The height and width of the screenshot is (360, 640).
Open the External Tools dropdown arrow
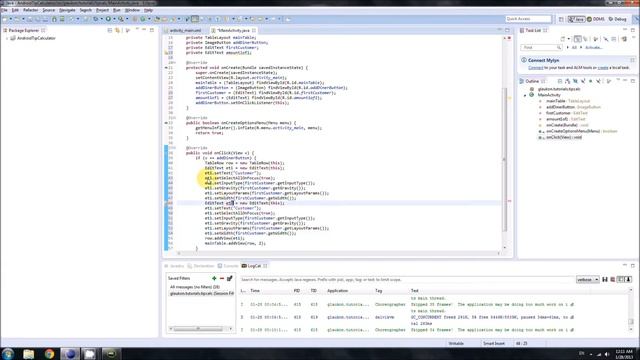(127, 19)
